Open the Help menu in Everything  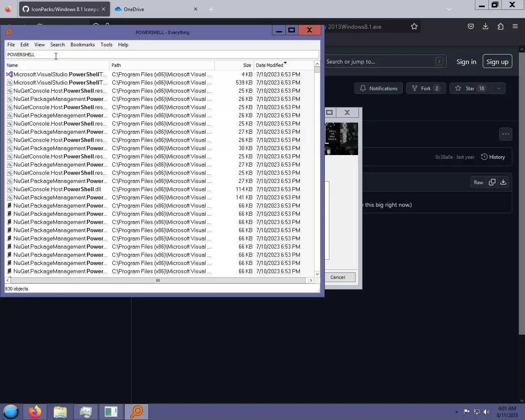click(123, 45)
